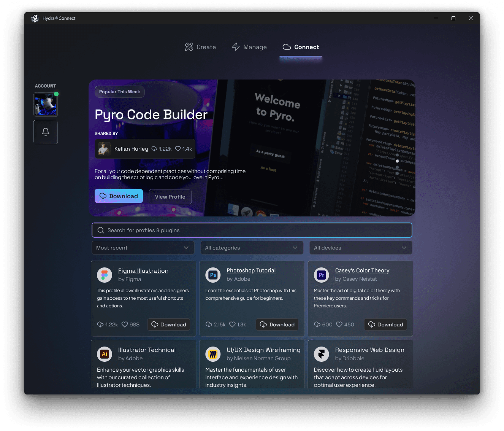
Task: Click the Pyro Code Builder title
Action: [151, 115]
